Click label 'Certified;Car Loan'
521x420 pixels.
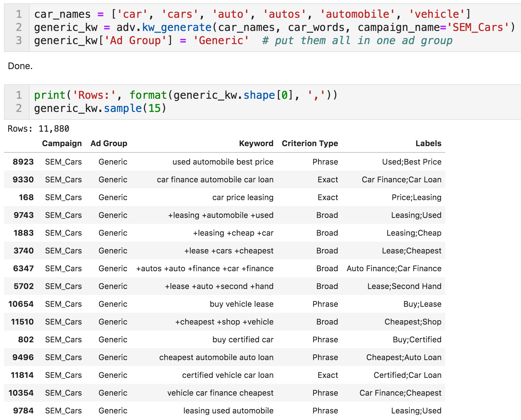[x=408, y=375]
